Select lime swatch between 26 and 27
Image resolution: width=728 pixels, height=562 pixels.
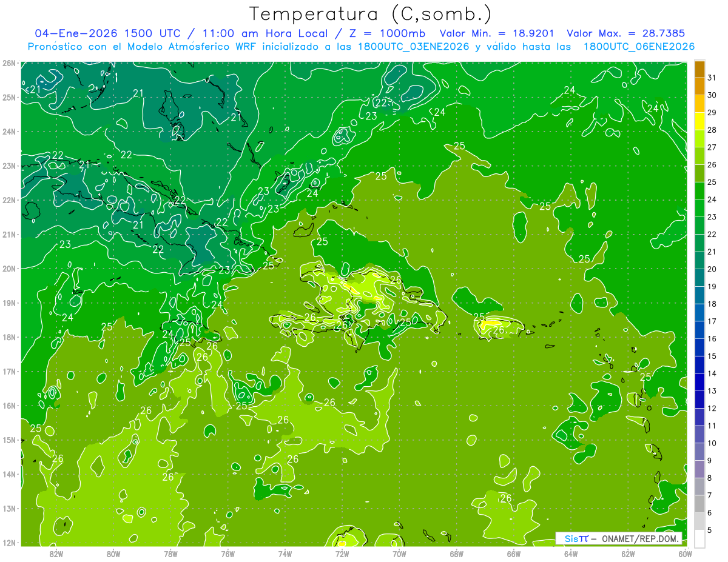coord(699,156)
